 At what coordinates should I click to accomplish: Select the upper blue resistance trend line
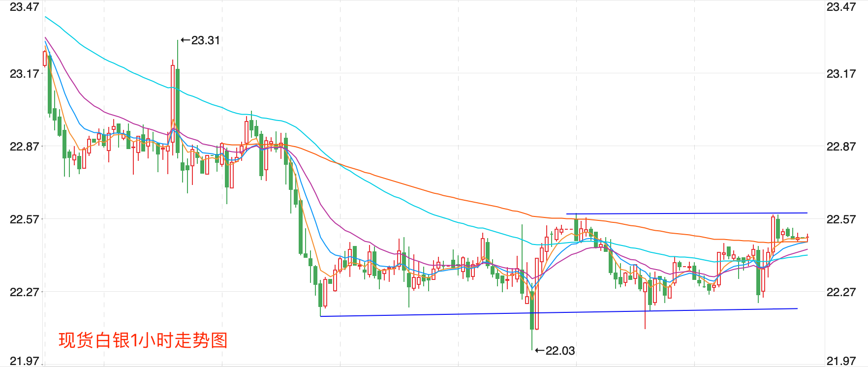(687, 214)
